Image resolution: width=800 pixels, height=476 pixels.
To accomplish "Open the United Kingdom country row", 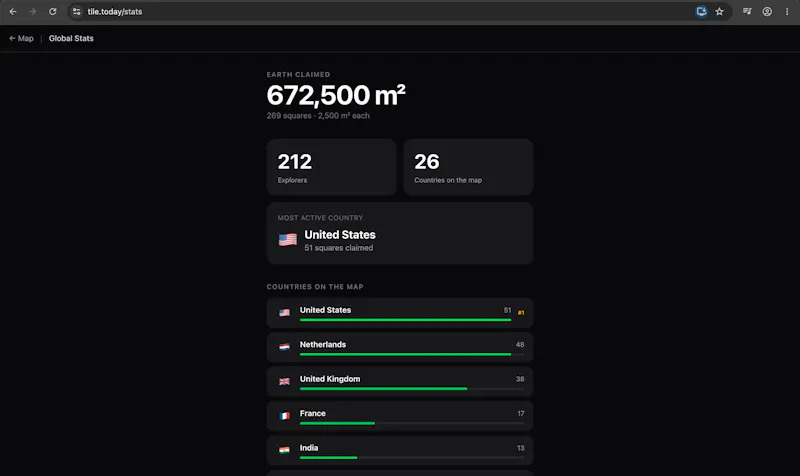I will coord(399,382).
